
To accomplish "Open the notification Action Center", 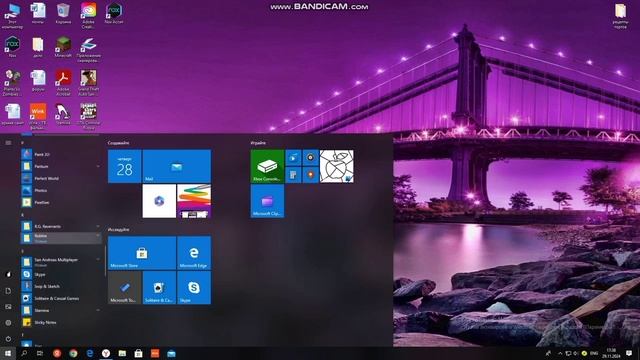I will coord(629,353).
